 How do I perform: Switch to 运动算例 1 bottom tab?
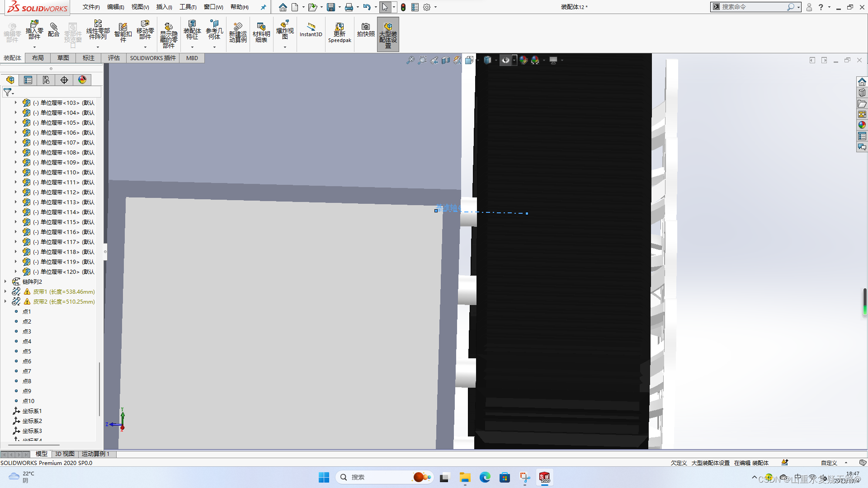95,454
